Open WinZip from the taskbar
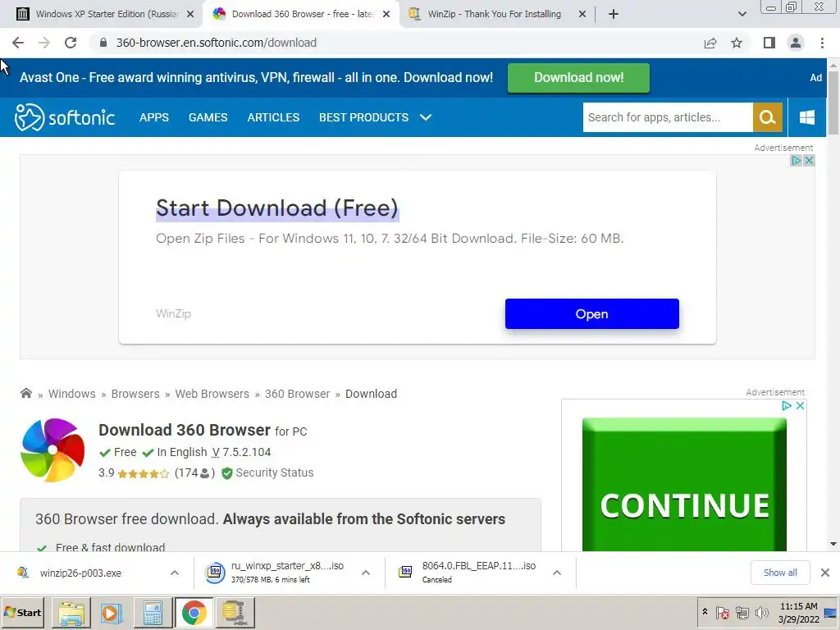This screenshot has width=840, height=630. 235,612
